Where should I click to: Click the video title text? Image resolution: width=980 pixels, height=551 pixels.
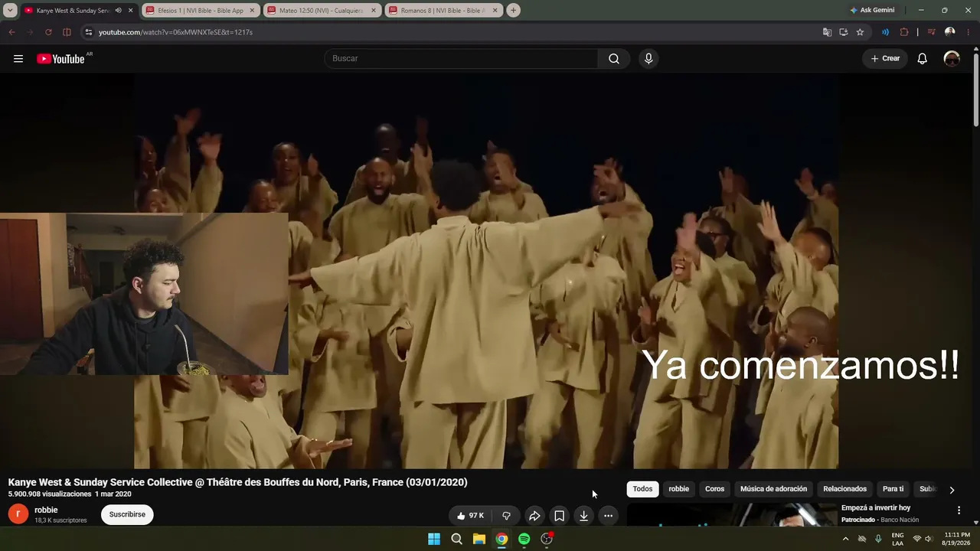[x=237, y=482]
